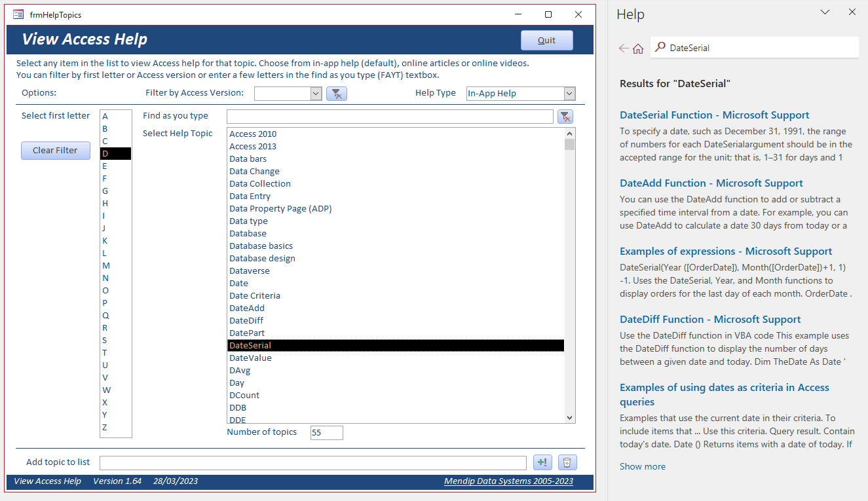868x501 pixels.
Task: Click the Quit button
Action: pyautogui.click(x=547, y=40)
